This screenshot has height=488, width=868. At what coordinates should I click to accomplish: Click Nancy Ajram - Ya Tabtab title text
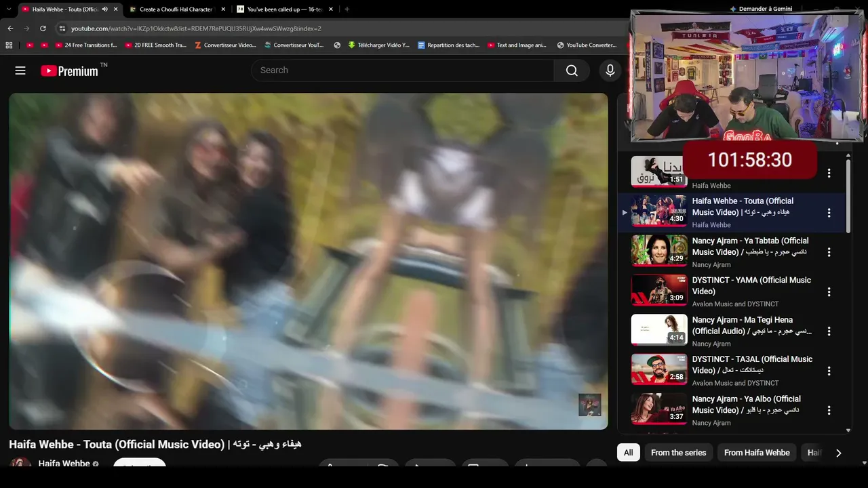point(751,246)
